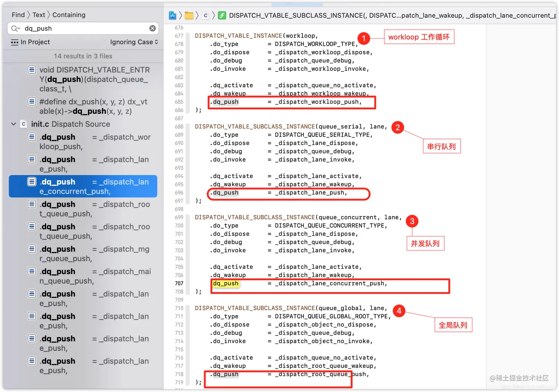559x392 pixels.
Task: Change the Ignoring Case popup option
Action: coord(134,42)
